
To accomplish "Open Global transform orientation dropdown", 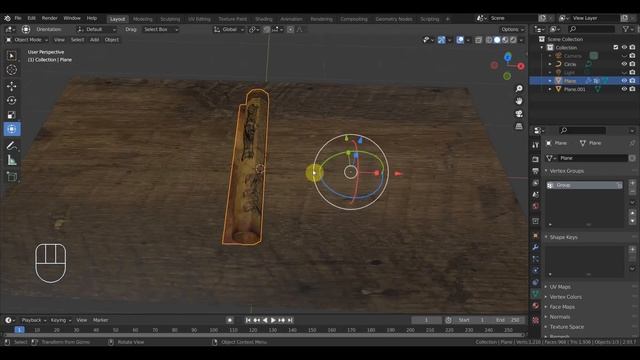I will (229, 29).
